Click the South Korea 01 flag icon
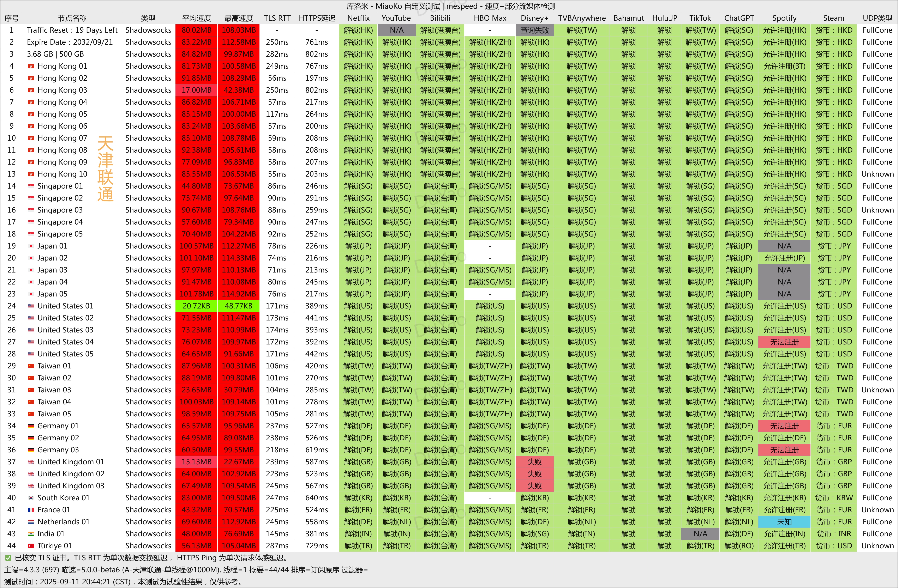 (x=31, y=498)
